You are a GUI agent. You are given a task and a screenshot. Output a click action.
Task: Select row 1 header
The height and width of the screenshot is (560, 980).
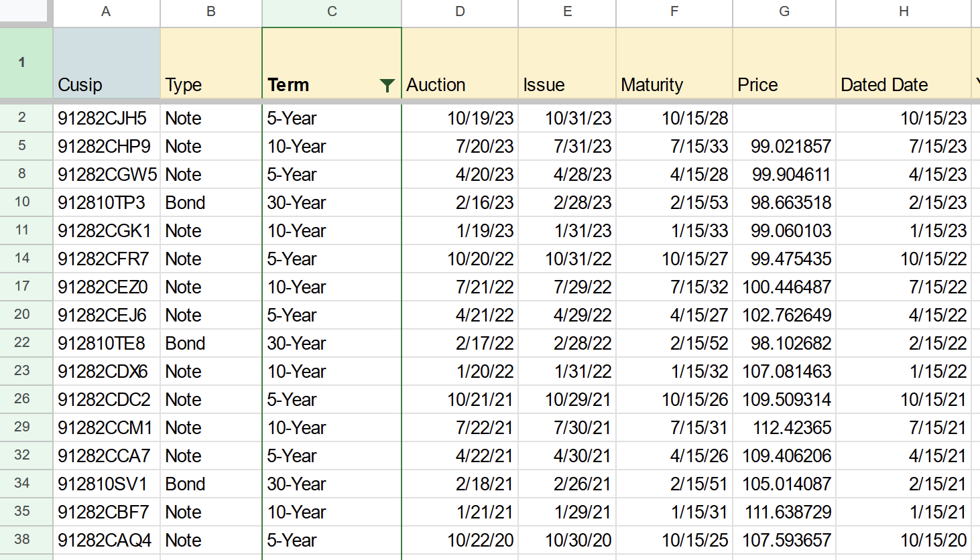[x=25, y=63]
